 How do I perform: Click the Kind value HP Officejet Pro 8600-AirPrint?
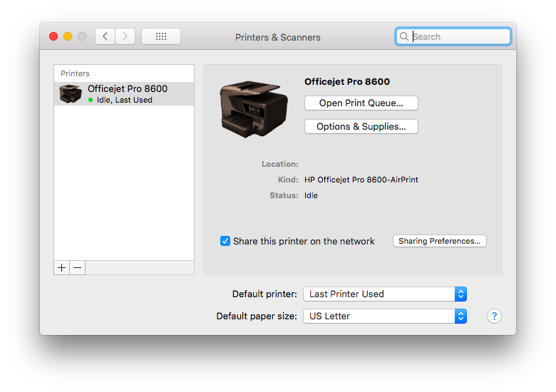[361, 180]
